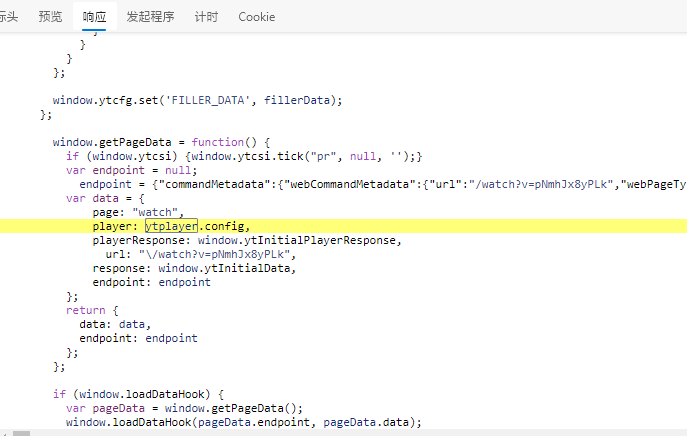The height and width of the screenshot is (436, 687).
Task: Click the page: "watch" line
Action: 138,213
